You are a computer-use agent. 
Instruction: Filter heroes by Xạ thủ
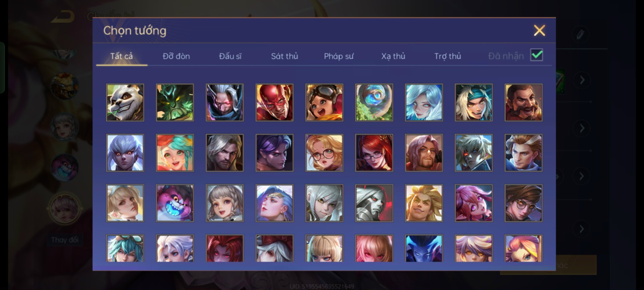(x=393, y=56)
